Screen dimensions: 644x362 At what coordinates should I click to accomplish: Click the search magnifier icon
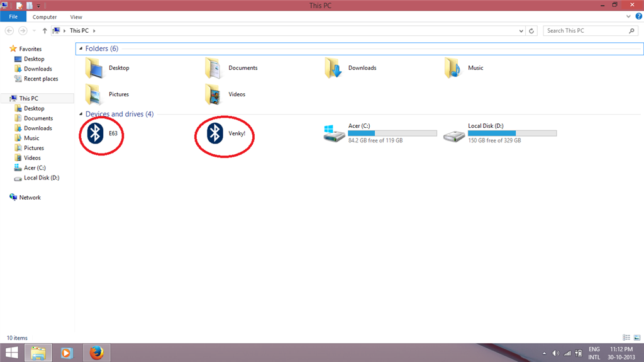click(x=631, y=30)
